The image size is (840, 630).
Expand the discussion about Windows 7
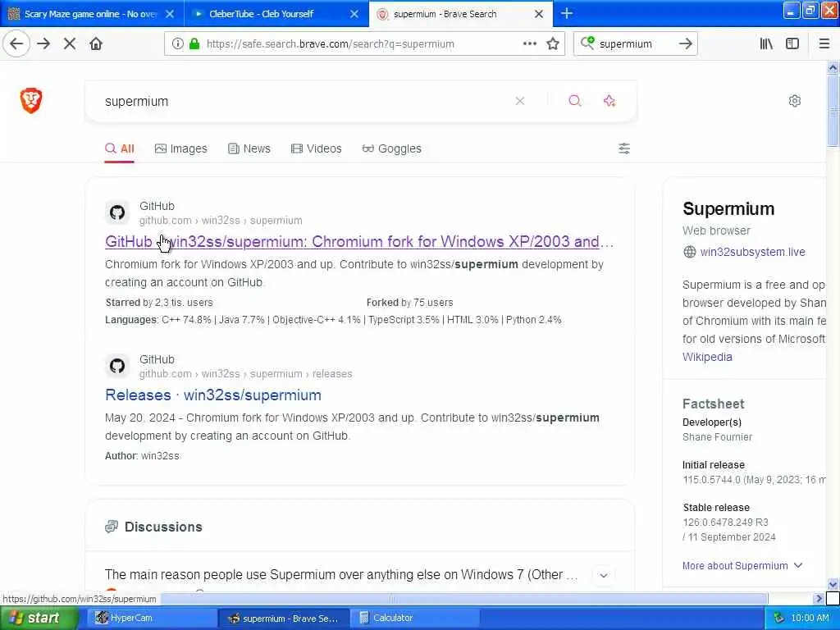[x=603, y=575]
